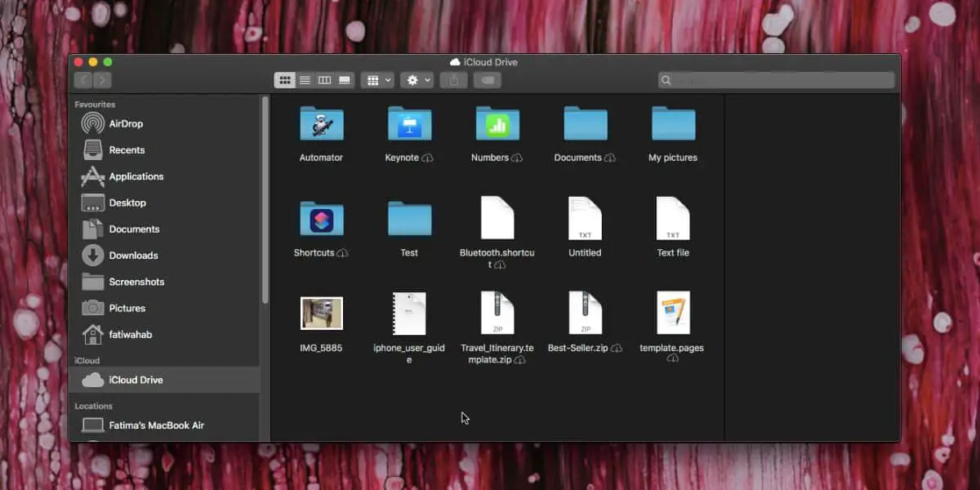The height and width of the screenshot is (490, 980).
Task: Select the template.pages file icon
Action: pos(673,314)
